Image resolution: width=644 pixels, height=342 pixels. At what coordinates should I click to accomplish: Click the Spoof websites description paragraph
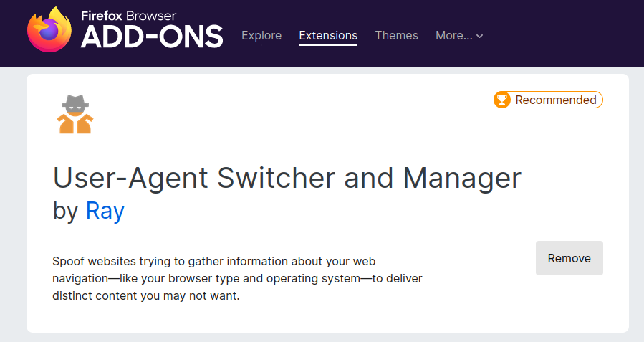pos(237,279)
